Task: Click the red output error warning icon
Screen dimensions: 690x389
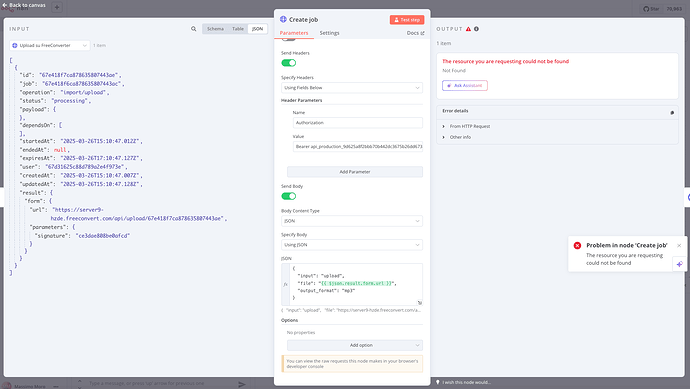Action: 468,29
